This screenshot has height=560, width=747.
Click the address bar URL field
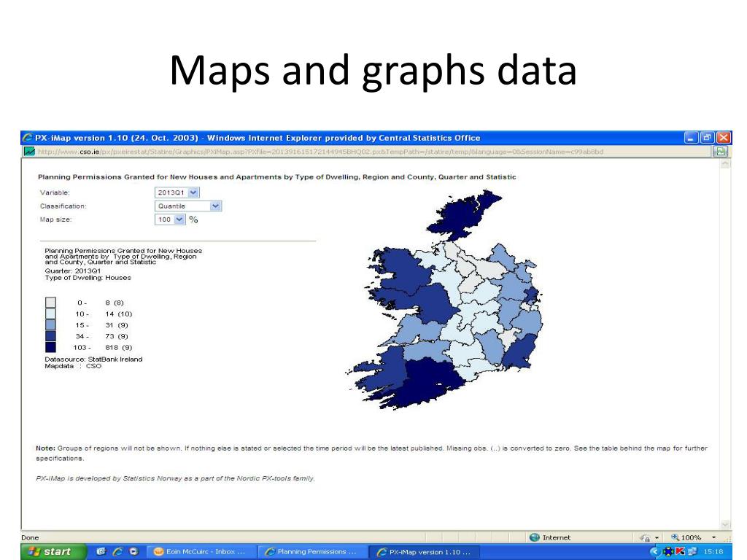tap(373, 152)
